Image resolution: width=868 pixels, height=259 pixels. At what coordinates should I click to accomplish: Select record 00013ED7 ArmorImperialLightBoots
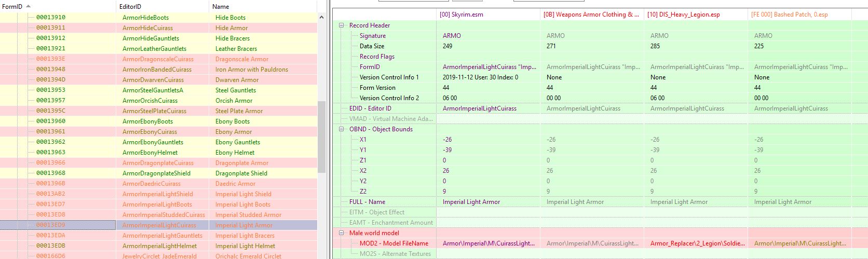(158, 204)
